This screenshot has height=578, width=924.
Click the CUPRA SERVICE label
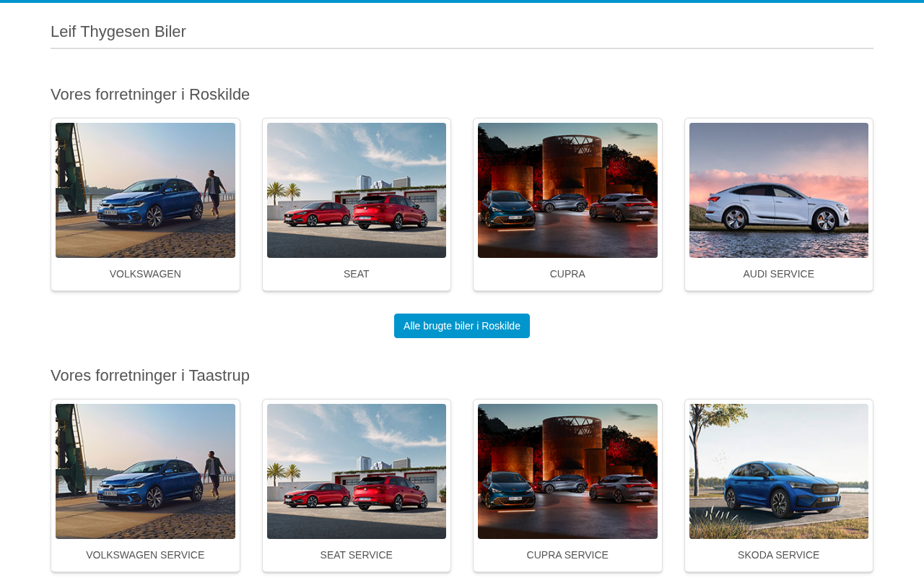click(x=567, y=555)
